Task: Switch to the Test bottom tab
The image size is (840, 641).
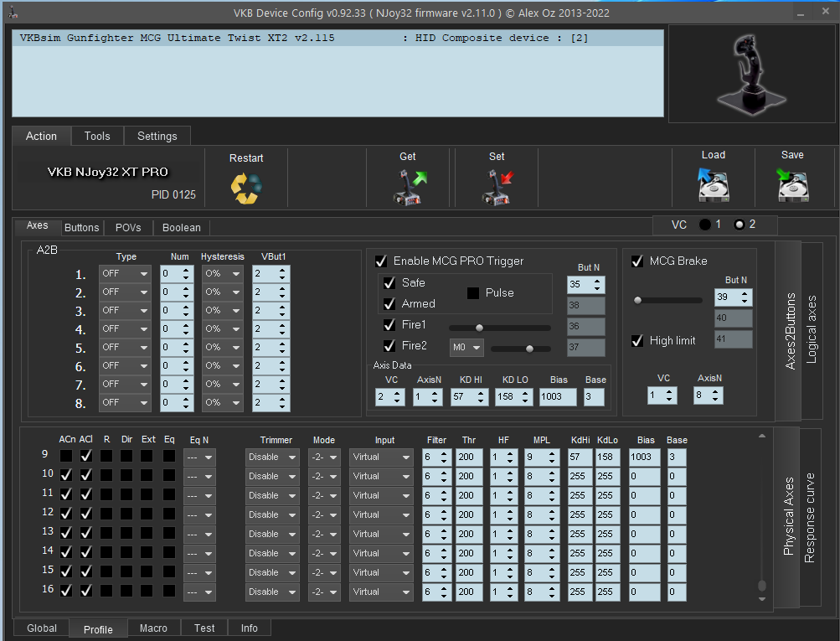Action: click(x=204, y=628)
